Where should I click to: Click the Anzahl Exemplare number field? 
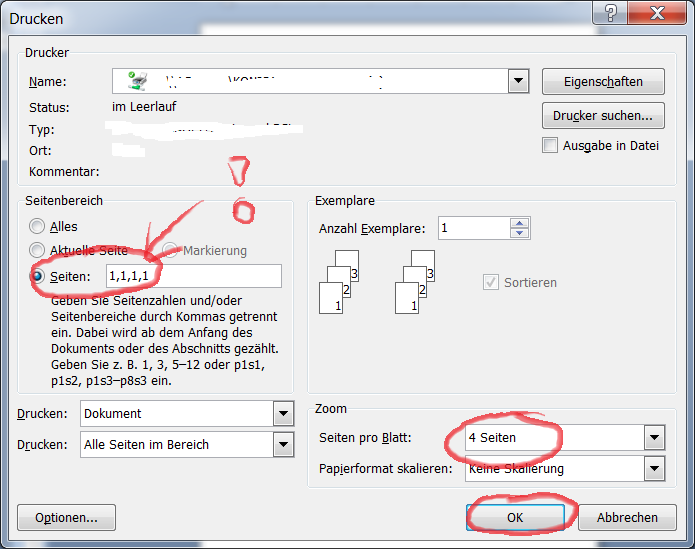tap(475, 228)
